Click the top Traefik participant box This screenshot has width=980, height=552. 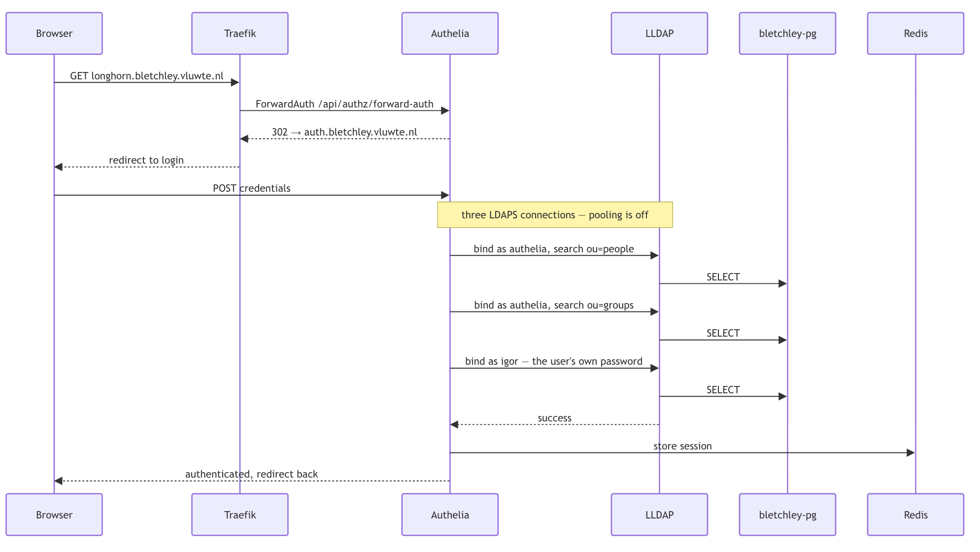coord(240,34)
